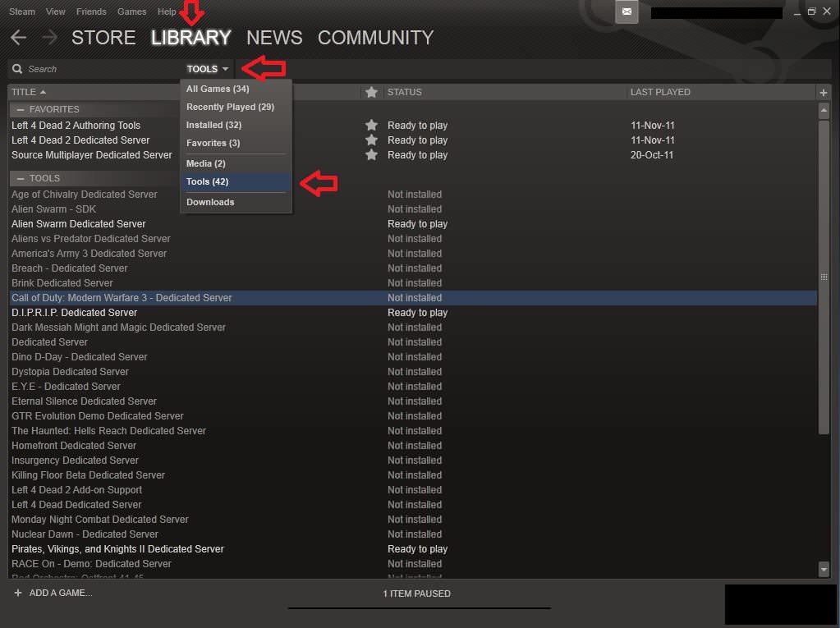
Task: Select Dark Messiah Might and Magic Dedicated Server
Action: pyautogui.click(x=118, y=328)
